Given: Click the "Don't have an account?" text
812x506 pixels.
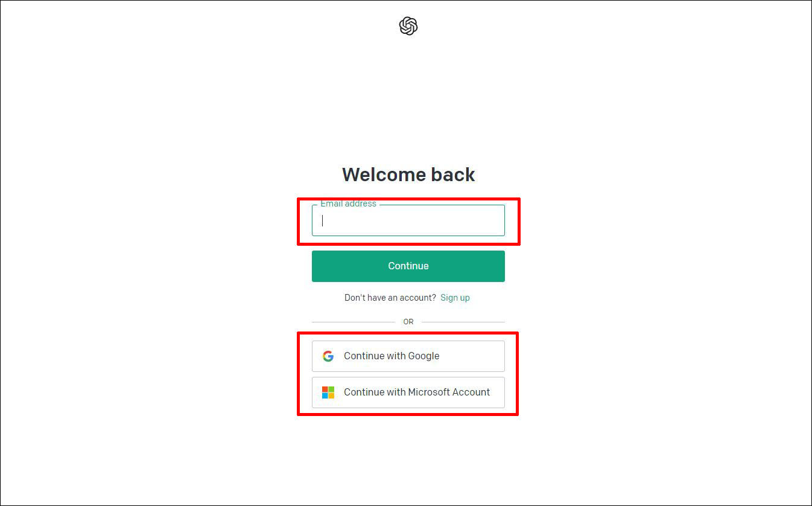Looking at the screenshot, I should pyautogui.click(x=390, y=298).
